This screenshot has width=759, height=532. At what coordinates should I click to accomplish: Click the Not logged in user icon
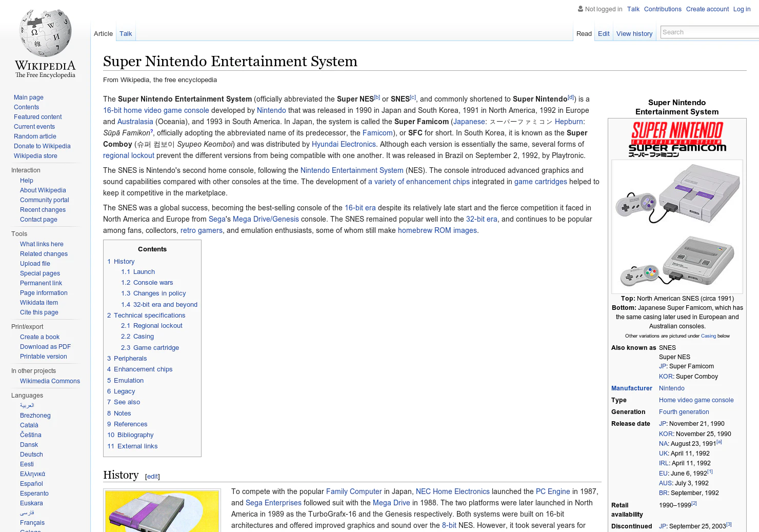[581, 9]
